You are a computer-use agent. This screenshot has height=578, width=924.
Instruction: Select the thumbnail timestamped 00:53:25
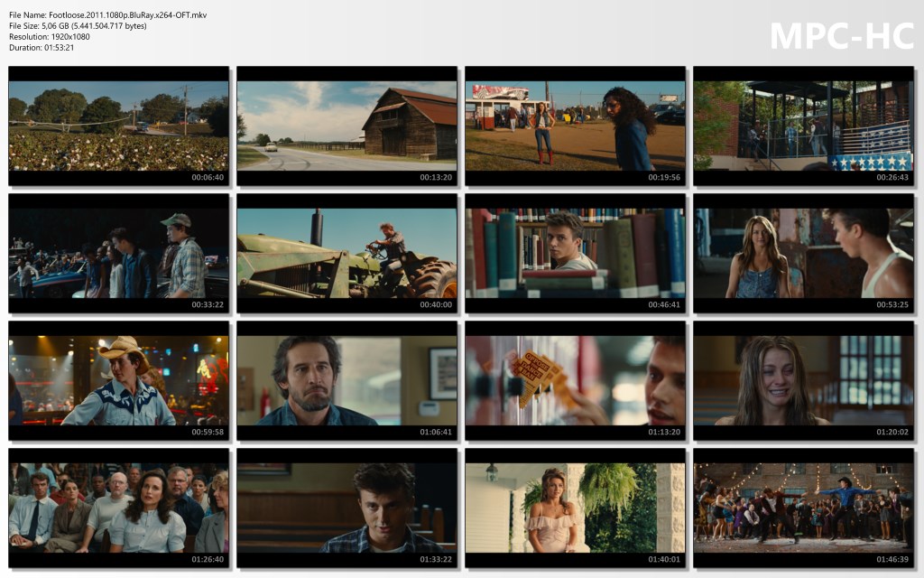point(803,253)
